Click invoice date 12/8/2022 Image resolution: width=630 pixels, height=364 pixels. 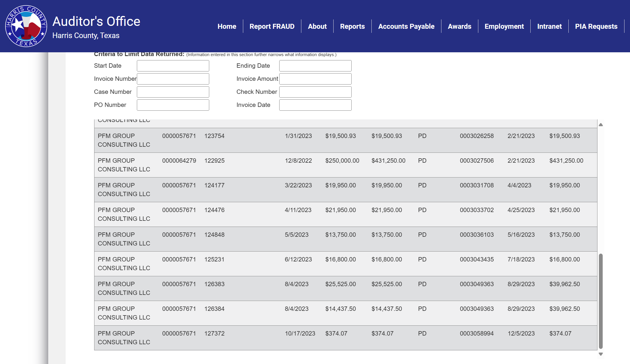click(298, 161)
